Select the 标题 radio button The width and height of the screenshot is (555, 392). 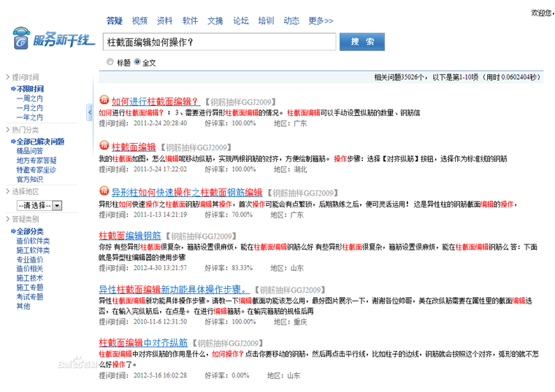click(110, 62)
